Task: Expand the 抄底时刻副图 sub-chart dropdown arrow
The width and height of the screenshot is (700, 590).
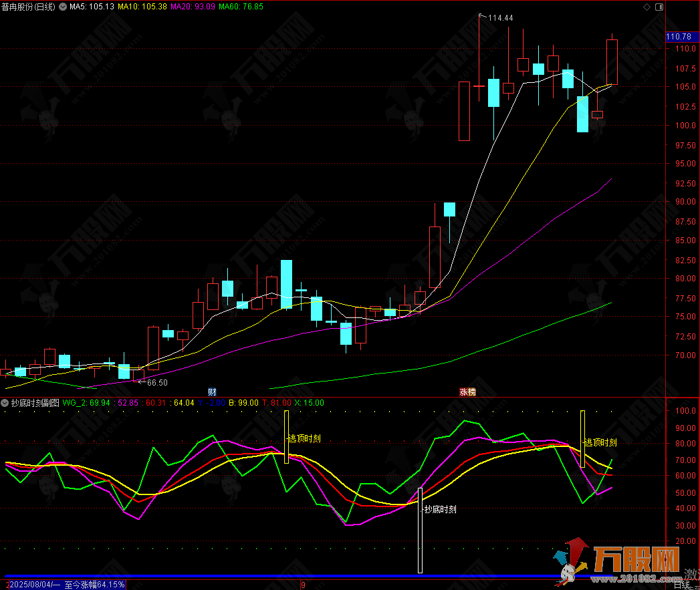Action: 5,403
